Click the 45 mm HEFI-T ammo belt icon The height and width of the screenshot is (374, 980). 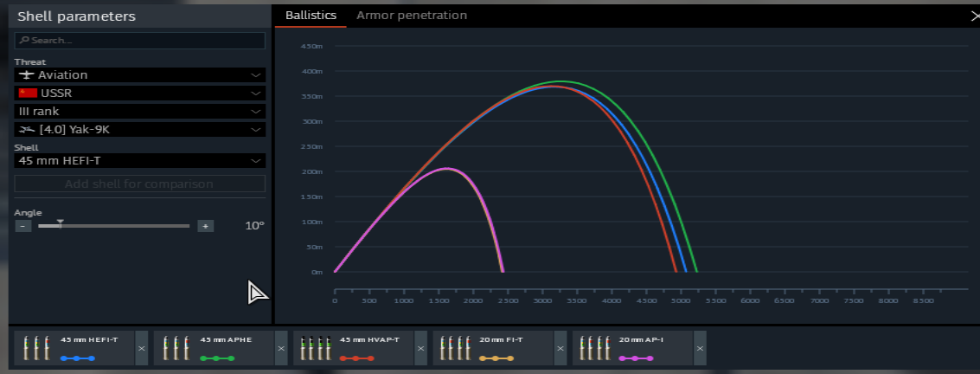tap(35, 348)
